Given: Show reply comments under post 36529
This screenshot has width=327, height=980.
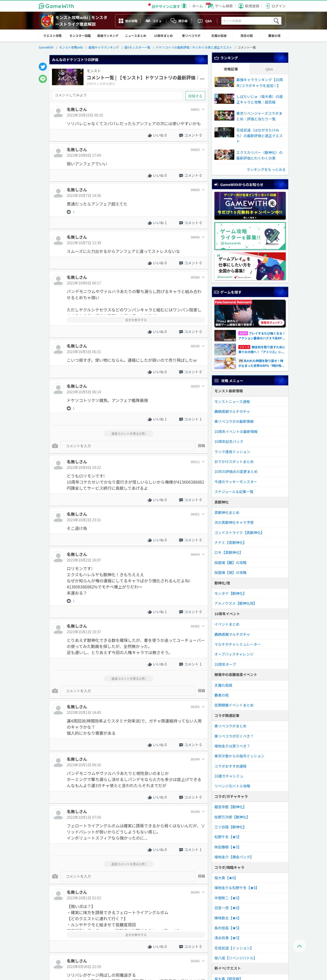Looking at the screenshot, I should [x=128, y=434].
